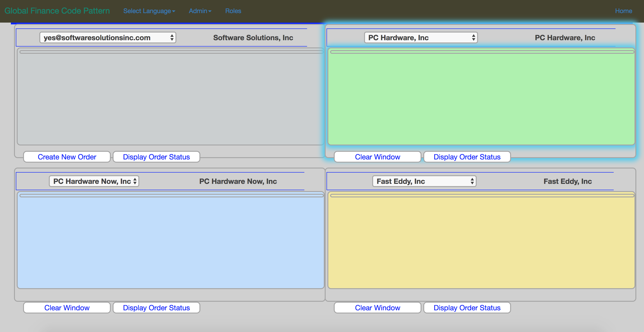Click inside the blue PC Hardware Now message area
Screen dimensions: 644x332
(x=170, y=242)
